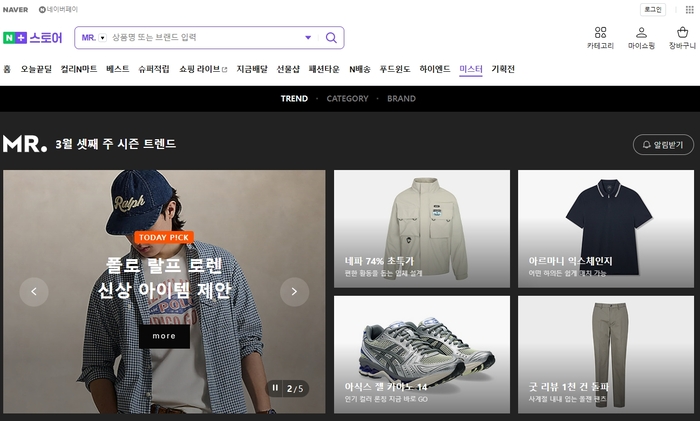700x421 pixels.
Task: Switch to the BRAND tab
Action: click(x=401, y=99)
